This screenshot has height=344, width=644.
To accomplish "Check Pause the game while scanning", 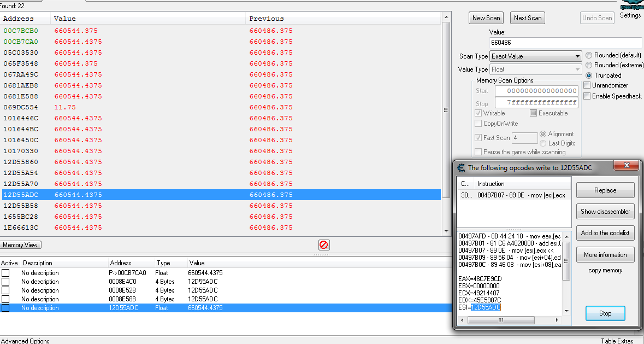I will 478,151.
